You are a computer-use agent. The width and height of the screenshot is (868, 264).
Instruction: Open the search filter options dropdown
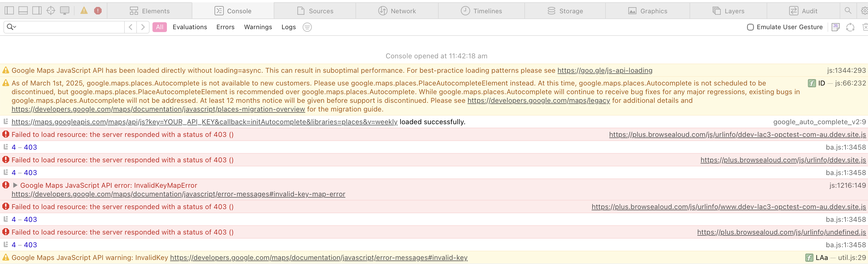(12, 27)
